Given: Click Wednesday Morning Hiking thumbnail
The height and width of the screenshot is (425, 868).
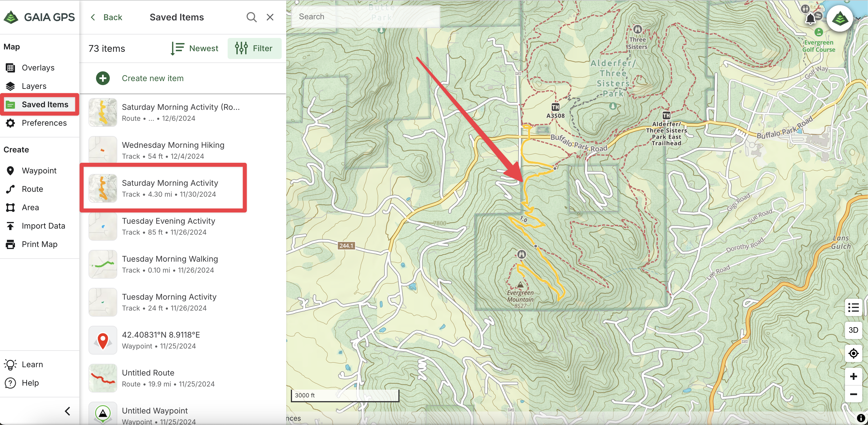Looking at the screenshot, I should (103, 150).
